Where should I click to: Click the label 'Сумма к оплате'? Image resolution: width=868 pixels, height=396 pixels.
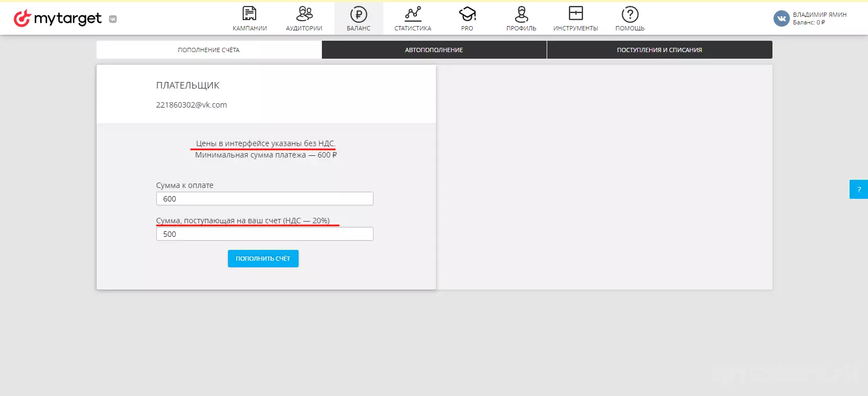185,185
